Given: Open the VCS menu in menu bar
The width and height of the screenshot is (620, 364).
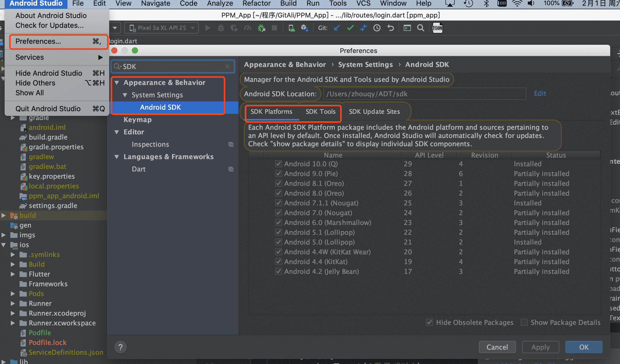Looking at the screenshot, I should pos(363,4).
